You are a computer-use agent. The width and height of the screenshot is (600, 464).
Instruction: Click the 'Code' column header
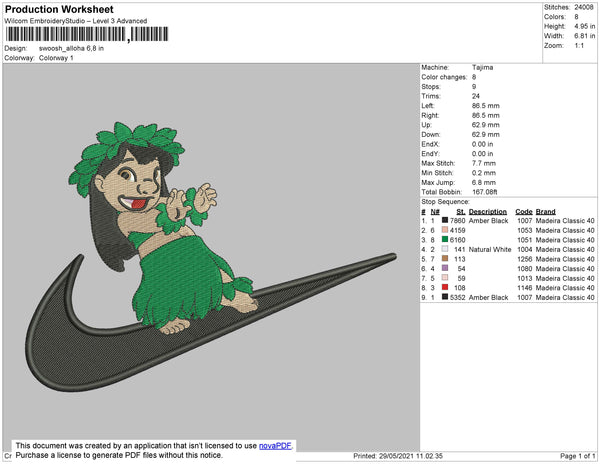[x=524, y=212]
